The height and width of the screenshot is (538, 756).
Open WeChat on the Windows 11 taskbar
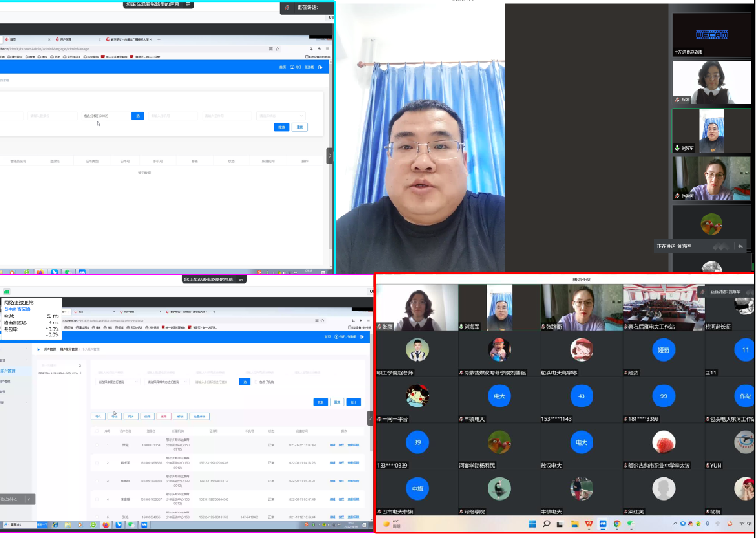coord(631,524)
